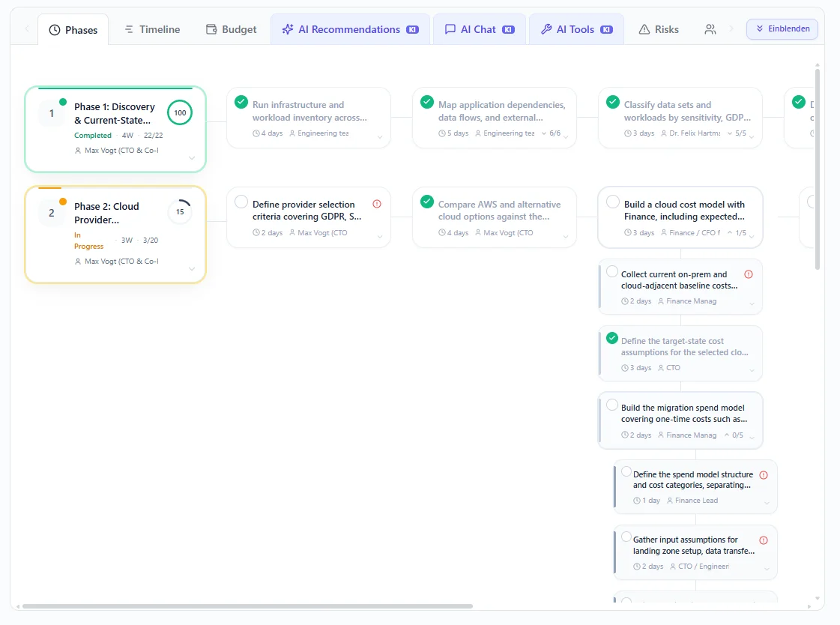Viewport: 840px width, 625px height.
Task: Click the people/team tab icon
Action: click(x=710, y=29)
